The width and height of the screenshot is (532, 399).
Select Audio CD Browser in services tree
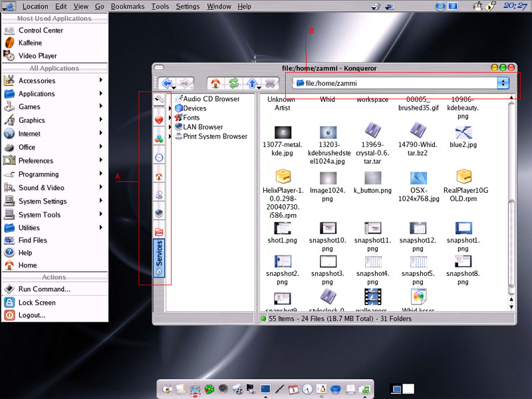click(207, 98)
